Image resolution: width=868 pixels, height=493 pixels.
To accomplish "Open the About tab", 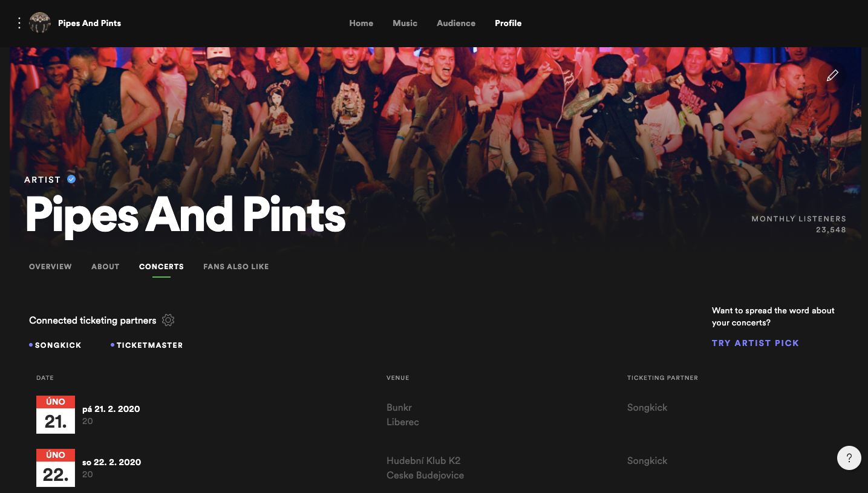I will coord(105,266).
